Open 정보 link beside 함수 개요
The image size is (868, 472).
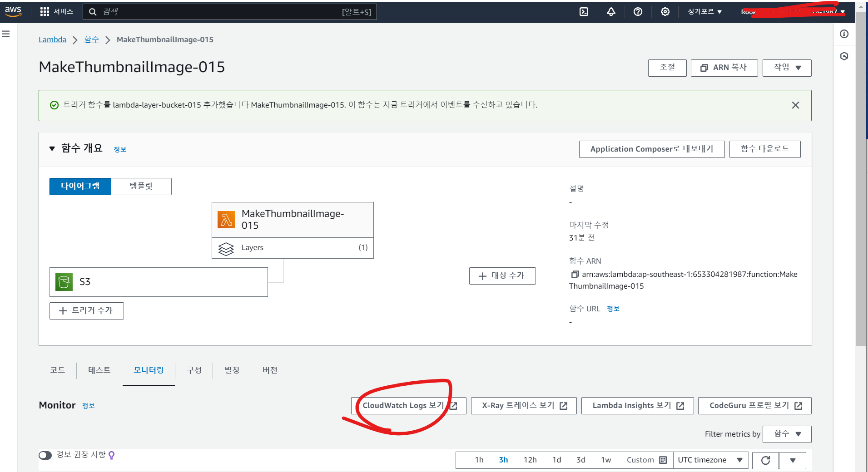coord(120,149)
